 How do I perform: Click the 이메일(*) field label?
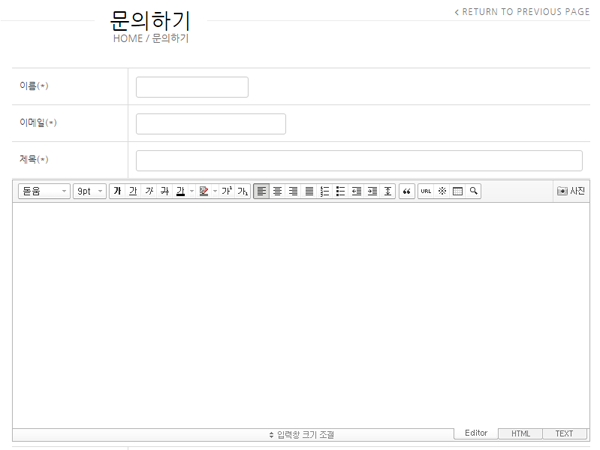pyautogui.click(x=38, y=122)
